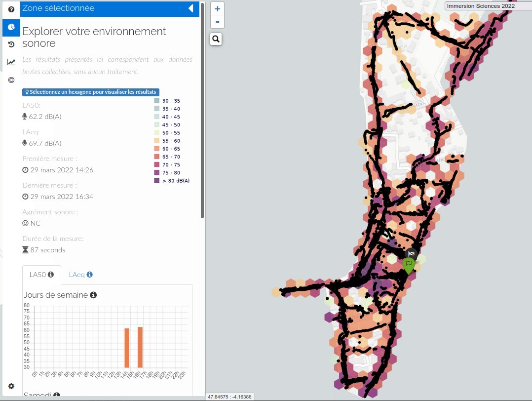
Task: Click the info icon beside LA50 tab
Action: (51, 275)
